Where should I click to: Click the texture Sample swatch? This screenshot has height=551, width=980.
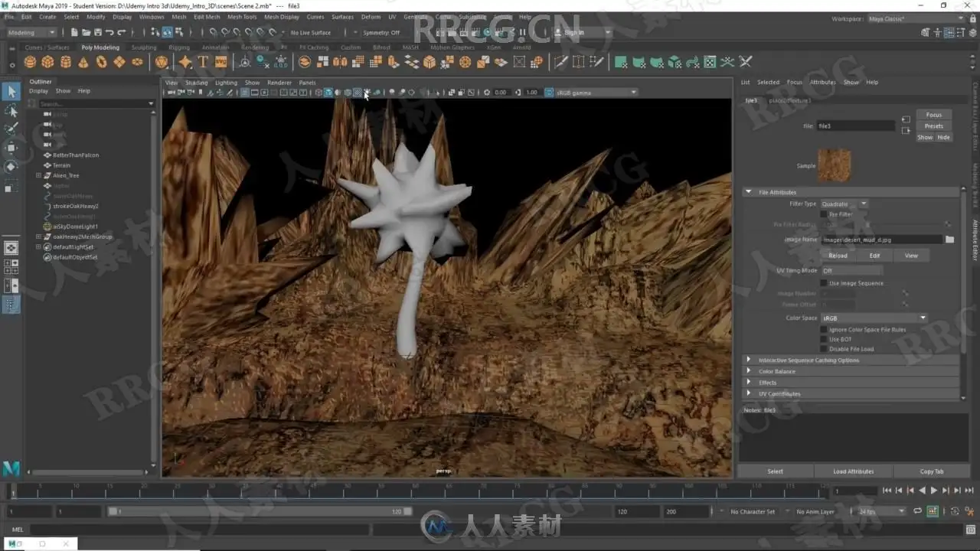pos(834,165)
